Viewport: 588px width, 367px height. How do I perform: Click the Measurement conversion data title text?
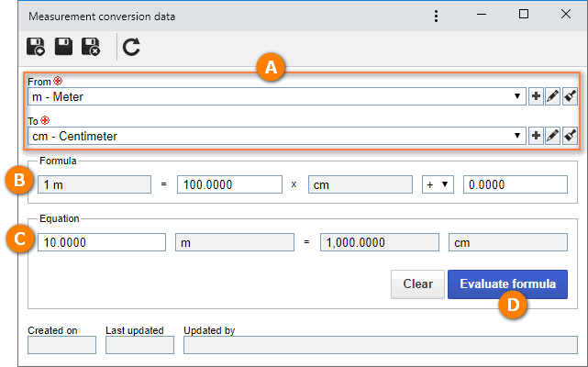(102, 17)
